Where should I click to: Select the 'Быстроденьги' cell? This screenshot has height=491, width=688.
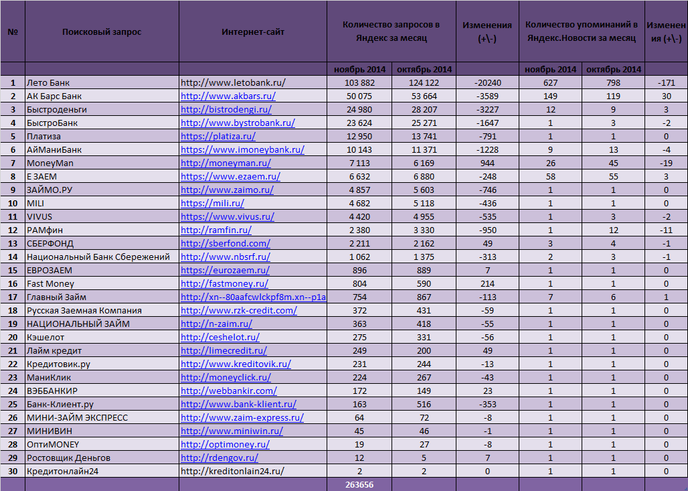click(x=102, y=109)
